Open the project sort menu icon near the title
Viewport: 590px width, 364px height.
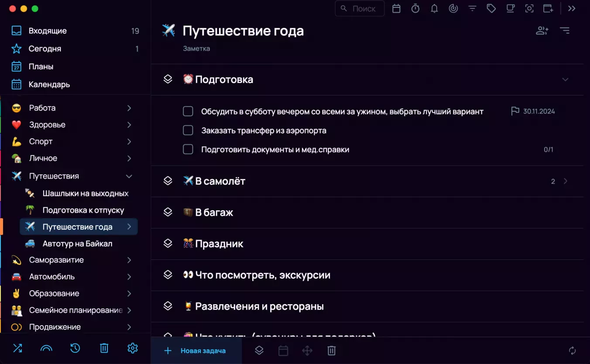point(565,31)
